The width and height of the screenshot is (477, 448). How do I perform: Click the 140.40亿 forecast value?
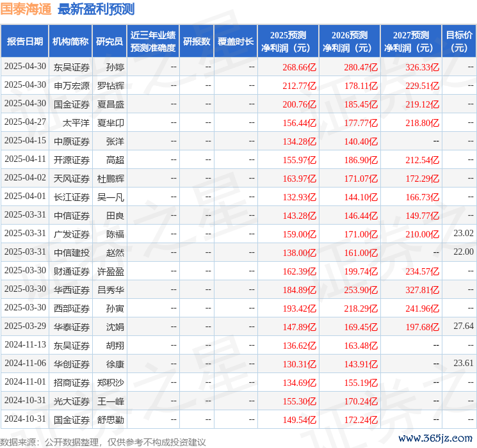(361, 141)
